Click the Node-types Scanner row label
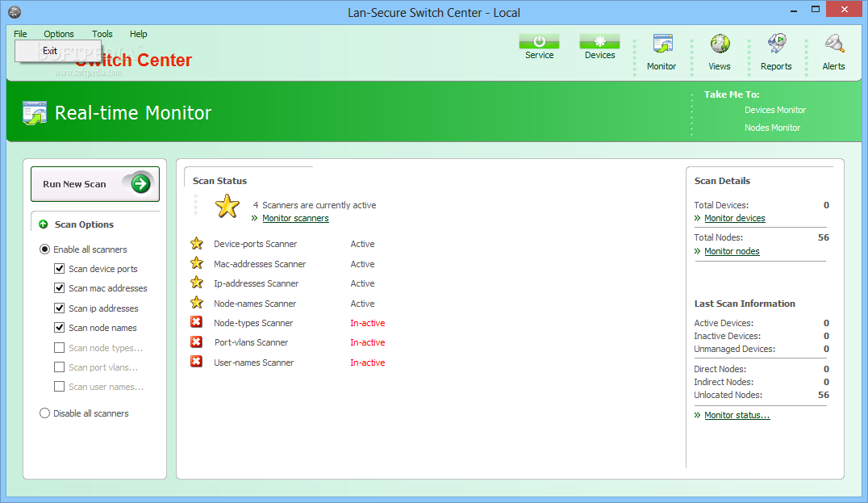The width and height of the screenshot is (868, 503). coord(253,323)
